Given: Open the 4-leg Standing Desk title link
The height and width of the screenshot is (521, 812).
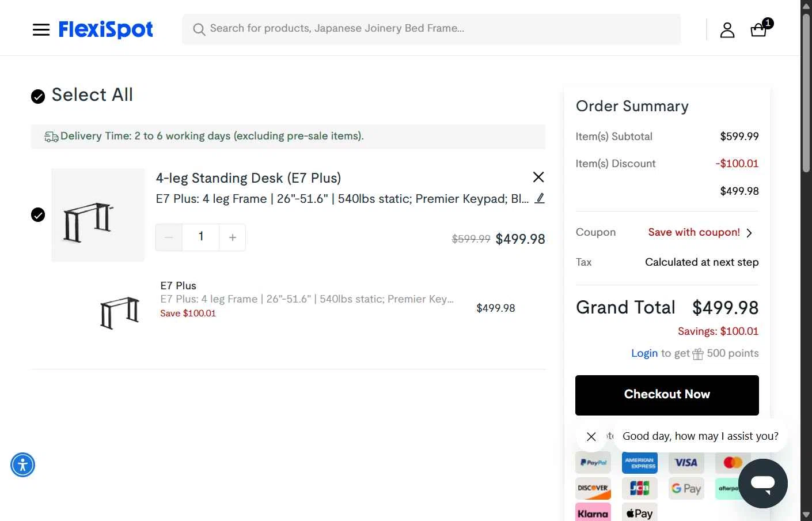Looking at the screenshot, I should (x=248, y=178).
